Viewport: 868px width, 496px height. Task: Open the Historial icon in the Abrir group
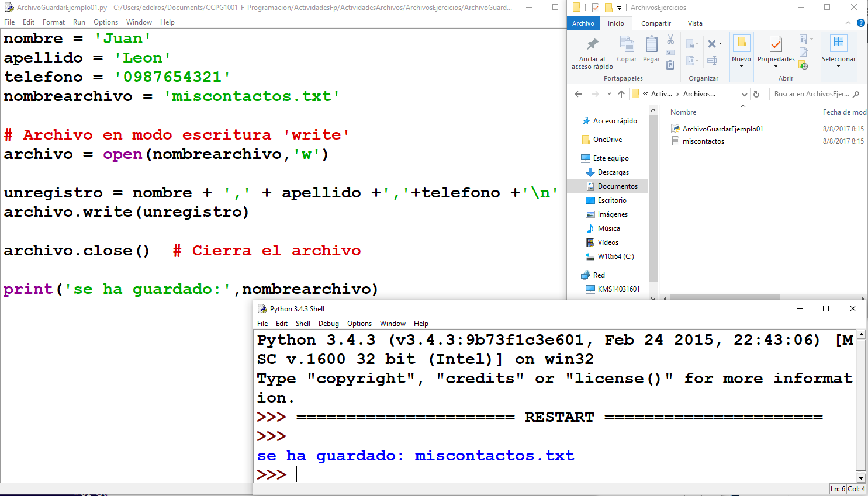pyautogui.click(x=803, y=65)
